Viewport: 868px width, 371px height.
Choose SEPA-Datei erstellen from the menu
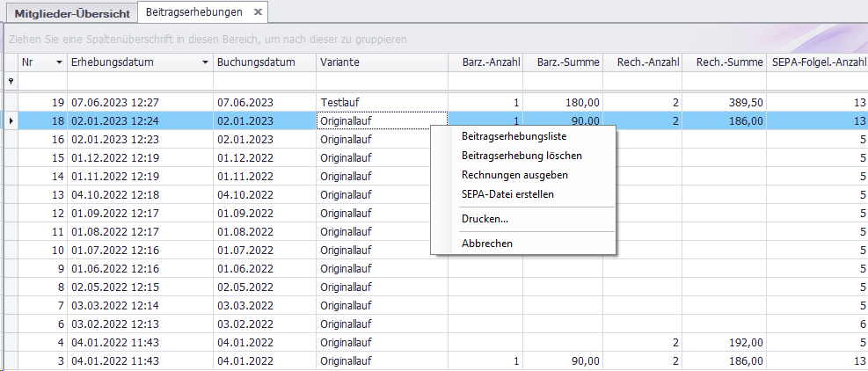507,194
